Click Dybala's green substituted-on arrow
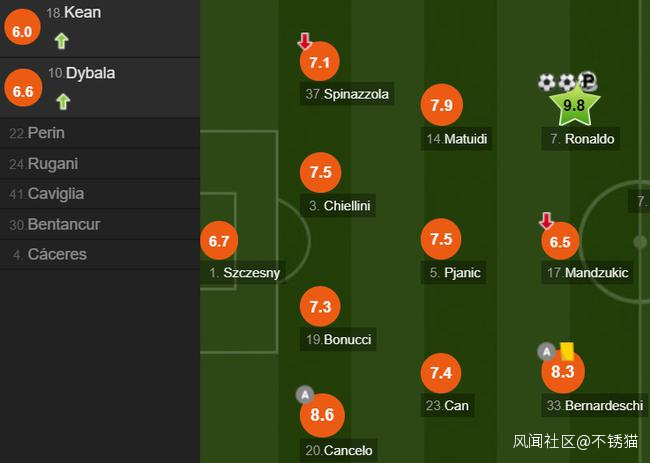This screenshot has width=650, height=463. coord(62,101)
